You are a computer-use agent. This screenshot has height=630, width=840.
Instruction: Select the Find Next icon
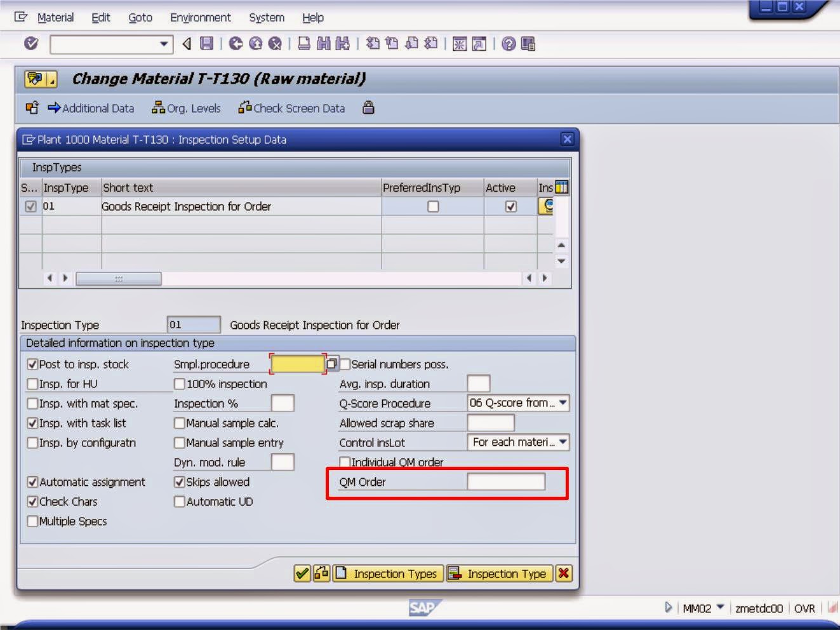click(x=342, y=43)
